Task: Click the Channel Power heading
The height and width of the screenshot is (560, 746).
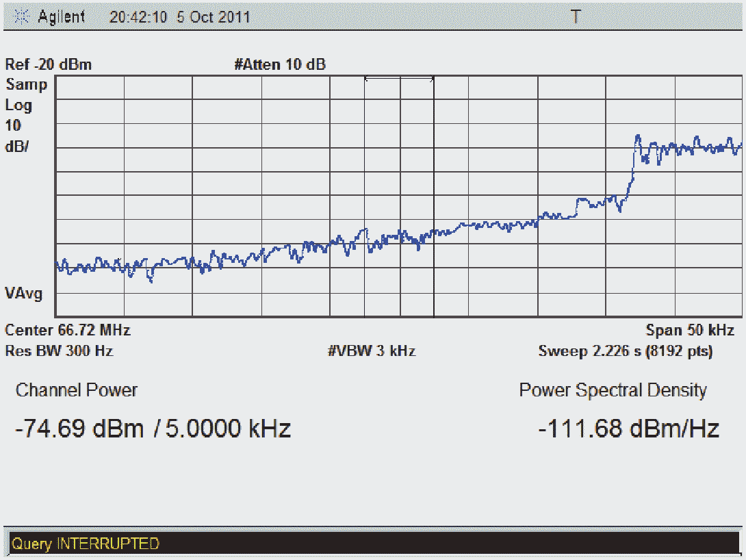Action: coord(76,390)
